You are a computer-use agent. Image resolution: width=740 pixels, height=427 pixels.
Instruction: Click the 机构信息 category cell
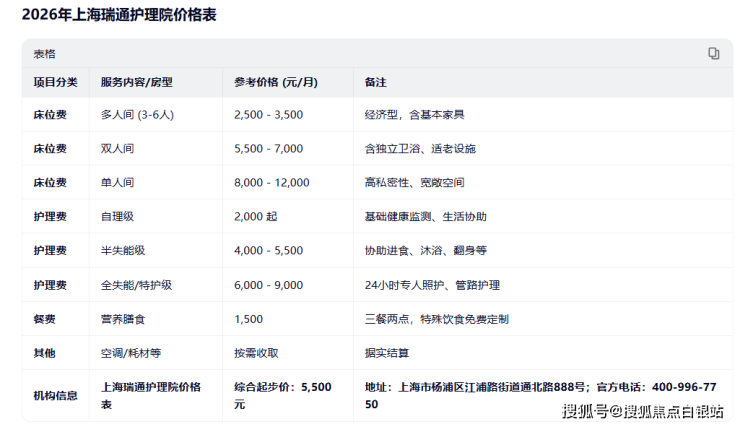point(55,395)
